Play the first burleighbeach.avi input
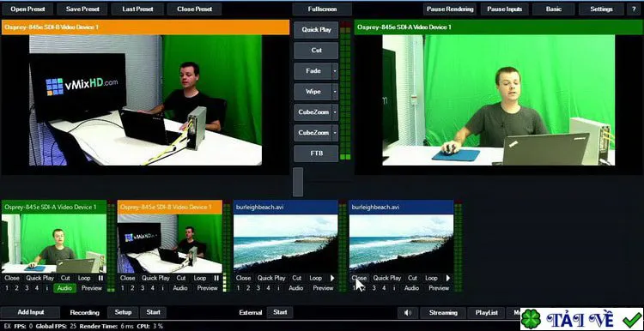Viewport: 644px width, 331px height. pyautogui.click(x=332, y=278)
